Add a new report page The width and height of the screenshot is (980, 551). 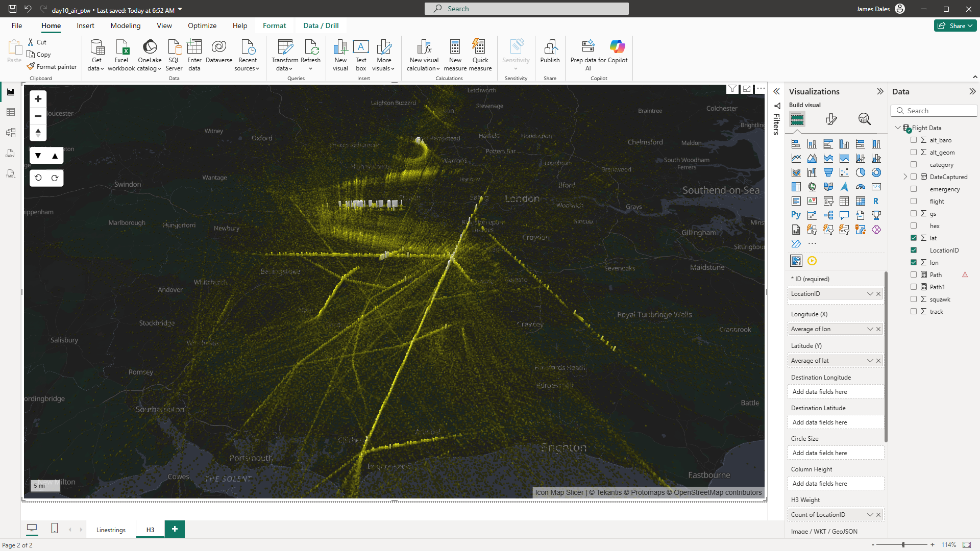(175, 529)
